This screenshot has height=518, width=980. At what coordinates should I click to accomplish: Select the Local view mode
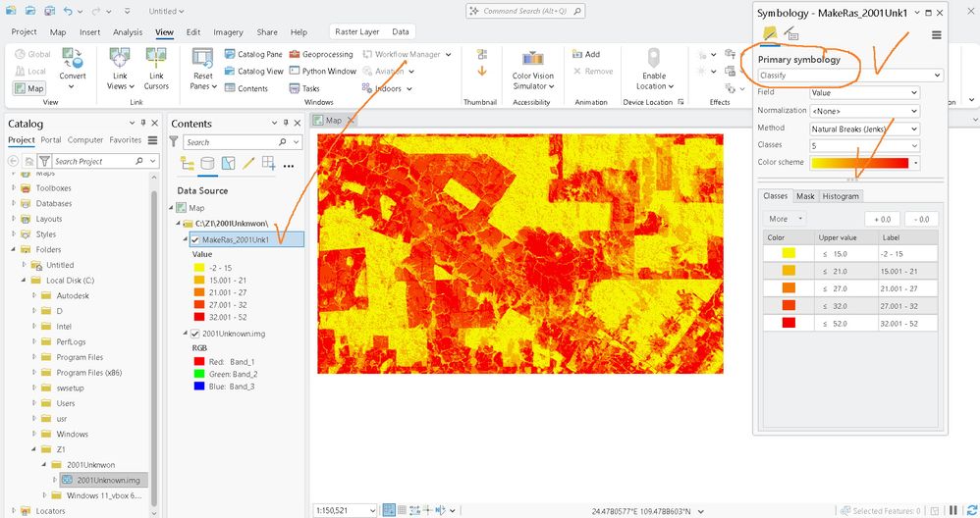(30, 72)
